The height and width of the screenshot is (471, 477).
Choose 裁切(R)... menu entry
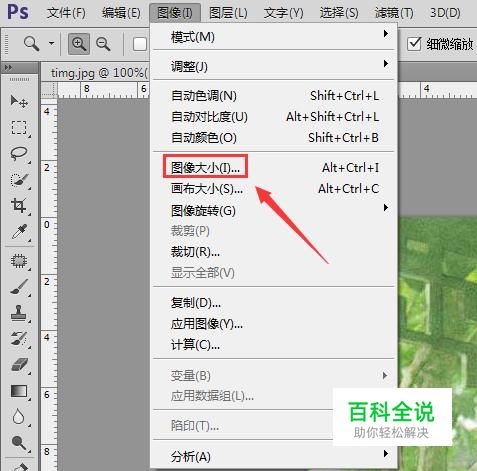(x=274, y=252)
